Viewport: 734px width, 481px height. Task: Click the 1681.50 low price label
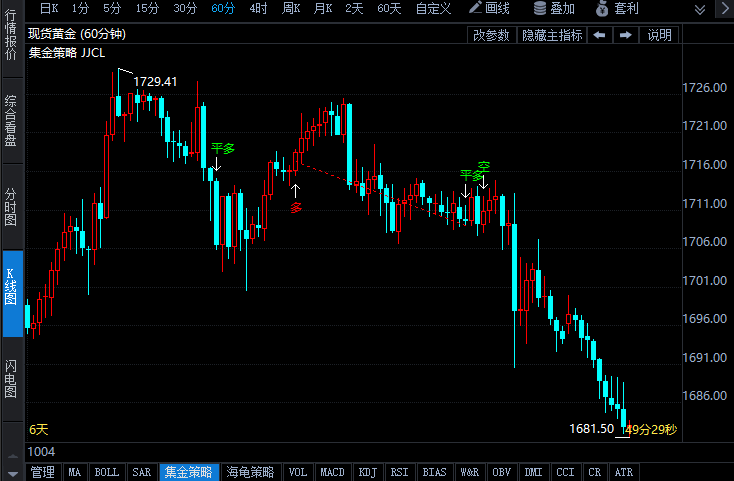click(x=591, y=429)
